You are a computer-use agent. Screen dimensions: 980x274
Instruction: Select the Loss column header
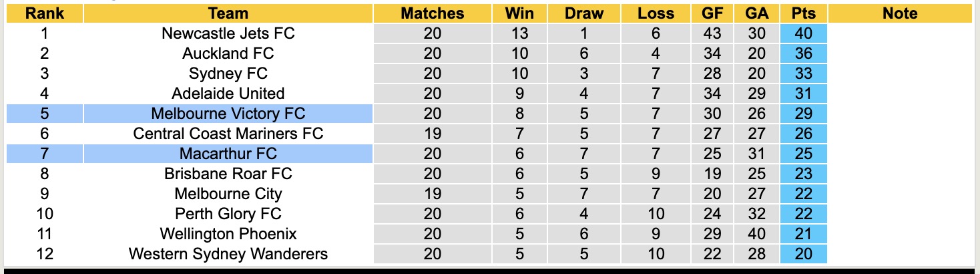pyautogui.click(x=656, y=13)
